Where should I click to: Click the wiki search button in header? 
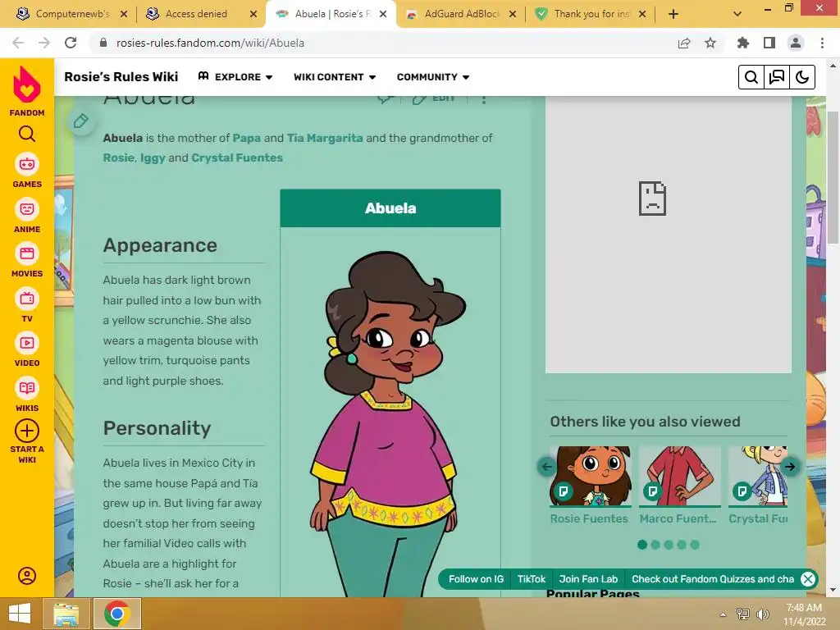click(751, 77)
